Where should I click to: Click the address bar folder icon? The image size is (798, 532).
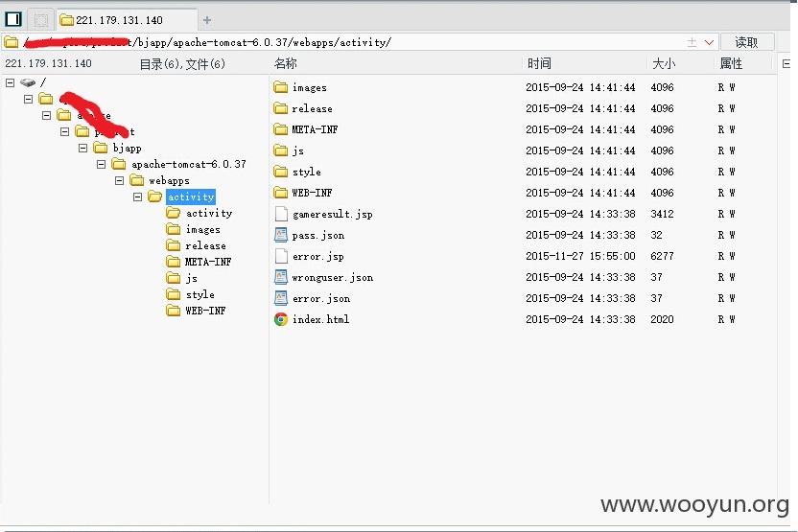[x=12, y=42]
